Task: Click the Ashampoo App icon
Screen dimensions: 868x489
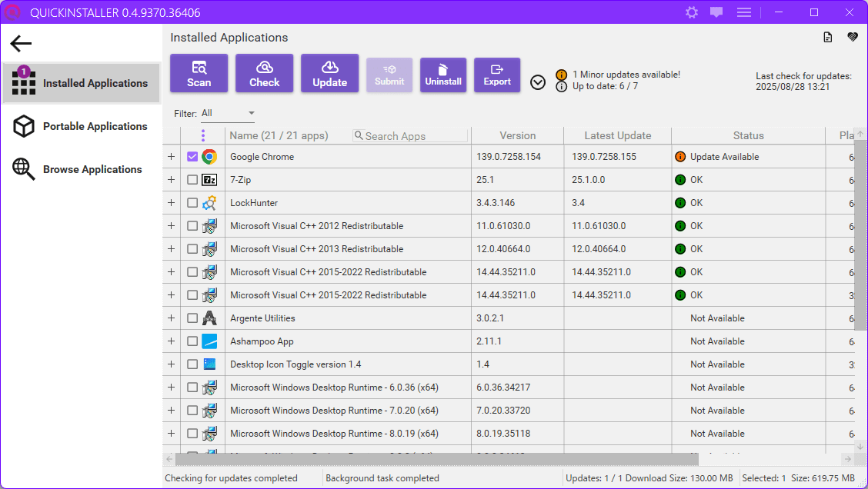Action: pyautogui.click(x=209, y=341)
